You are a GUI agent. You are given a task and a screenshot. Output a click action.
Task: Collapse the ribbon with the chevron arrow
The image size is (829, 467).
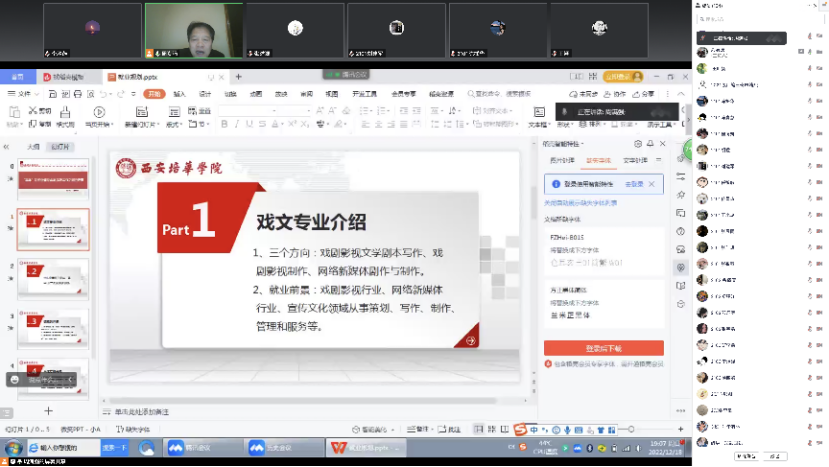[682, 94]
